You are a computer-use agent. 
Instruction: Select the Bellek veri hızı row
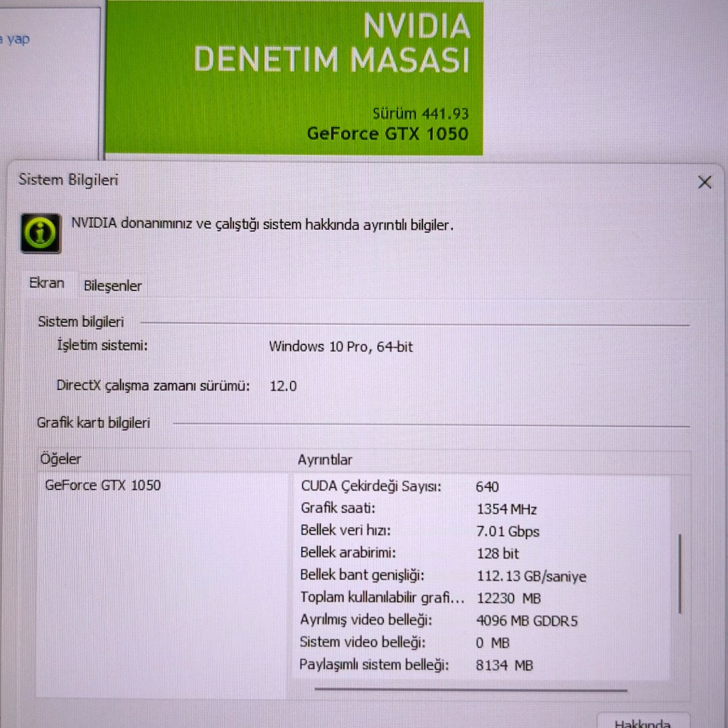point(483,530)
